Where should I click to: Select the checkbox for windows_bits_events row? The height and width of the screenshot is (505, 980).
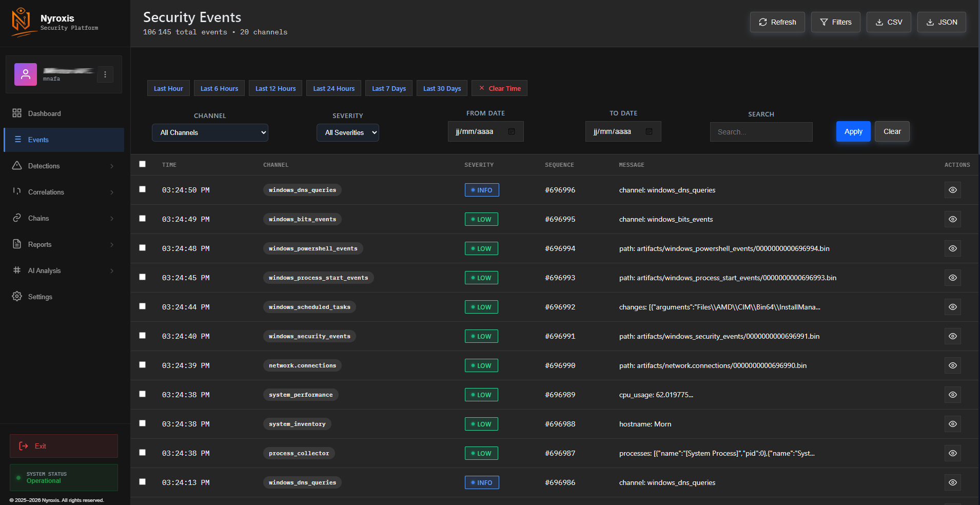[x=143, y=219]
